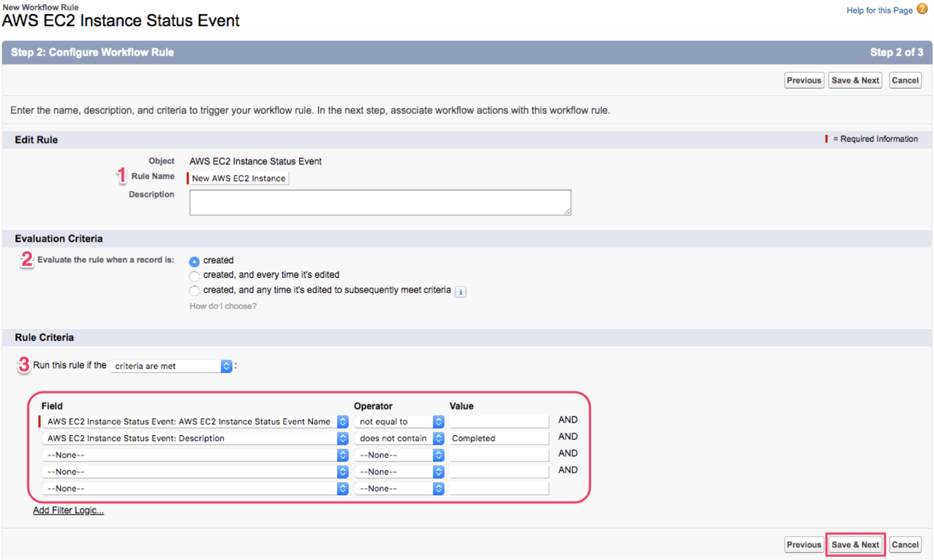Click the 'How do I choose?' link

pos(223,306)
